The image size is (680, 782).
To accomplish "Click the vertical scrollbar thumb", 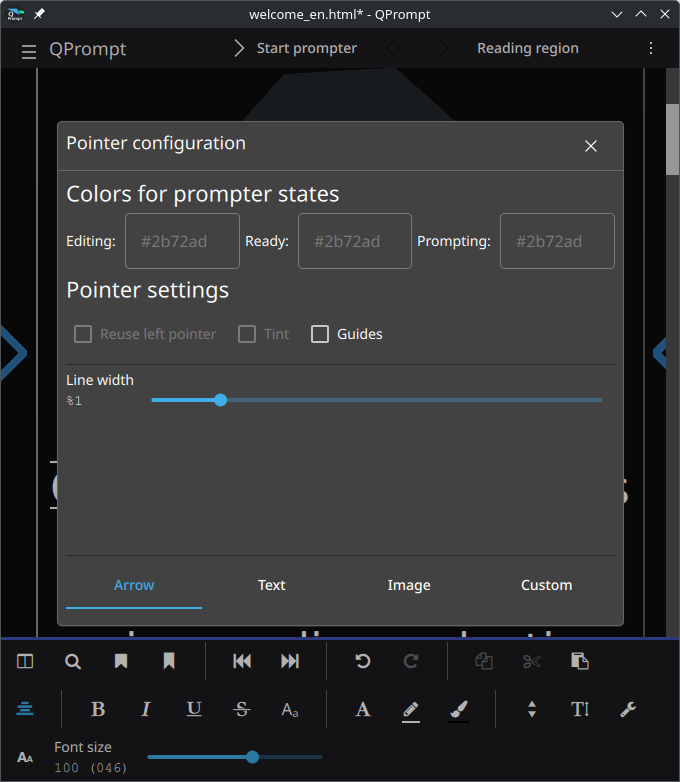I will pyautogui.click(x=673, y=140).
